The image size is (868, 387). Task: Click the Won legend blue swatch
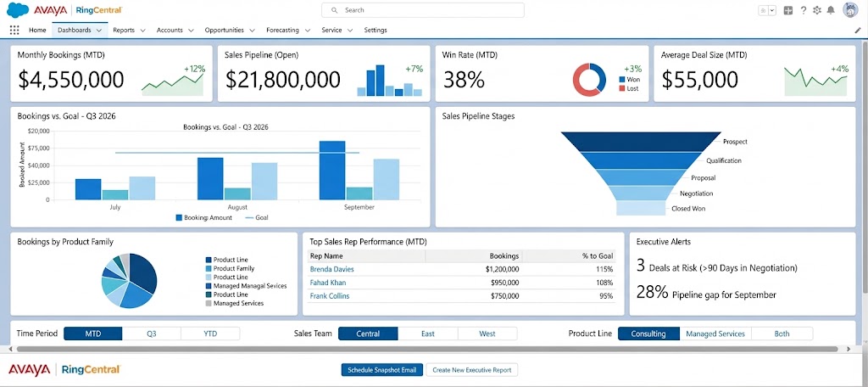[x=621, y=79]
